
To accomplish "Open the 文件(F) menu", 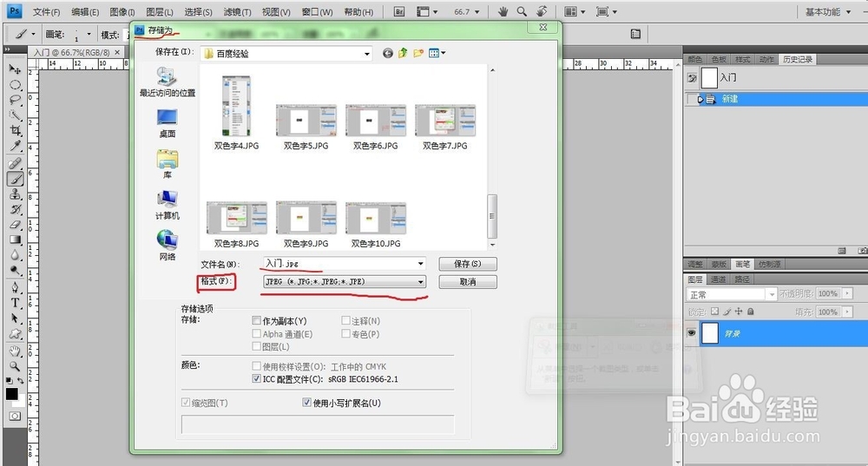I will tap(46, 11).
